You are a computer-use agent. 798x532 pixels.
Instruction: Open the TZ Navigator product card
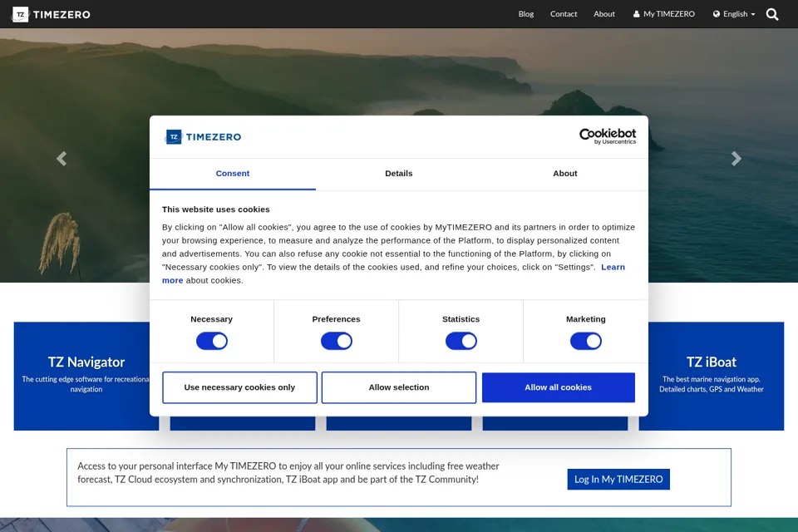coord(86,376)
